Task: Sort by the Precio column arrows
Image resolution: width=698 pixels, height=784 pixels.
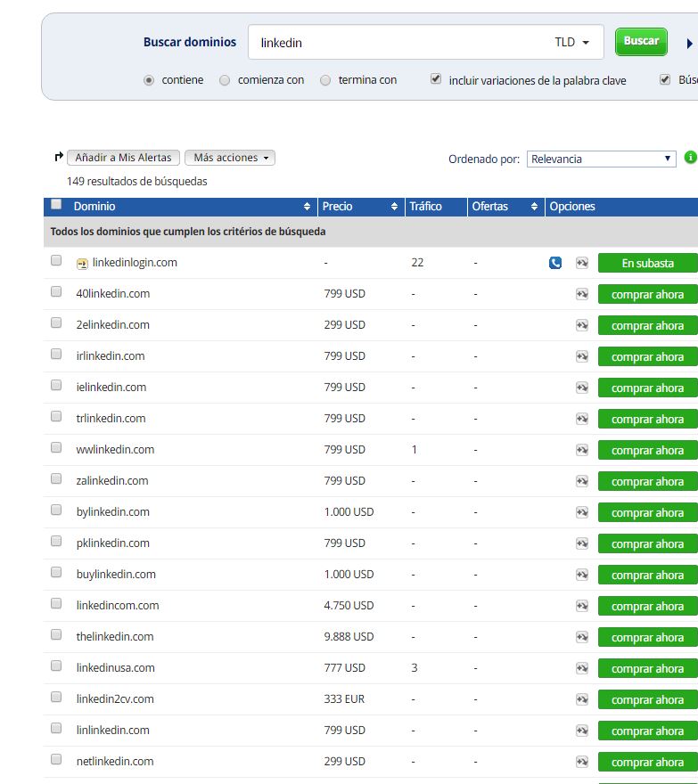Action: tap(394, 207)
